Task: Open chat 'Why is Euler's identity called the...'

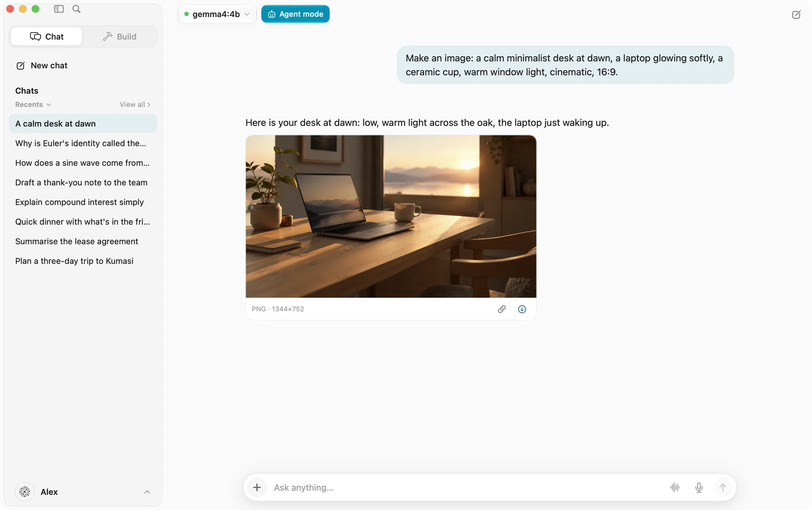Action: click(83, 143)
